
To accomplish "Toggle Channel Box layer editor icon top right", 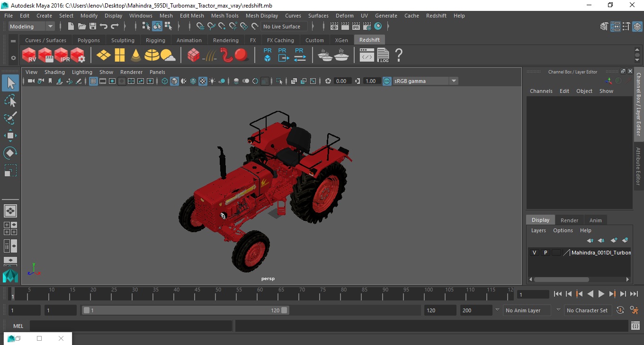I will coord(636,27).
